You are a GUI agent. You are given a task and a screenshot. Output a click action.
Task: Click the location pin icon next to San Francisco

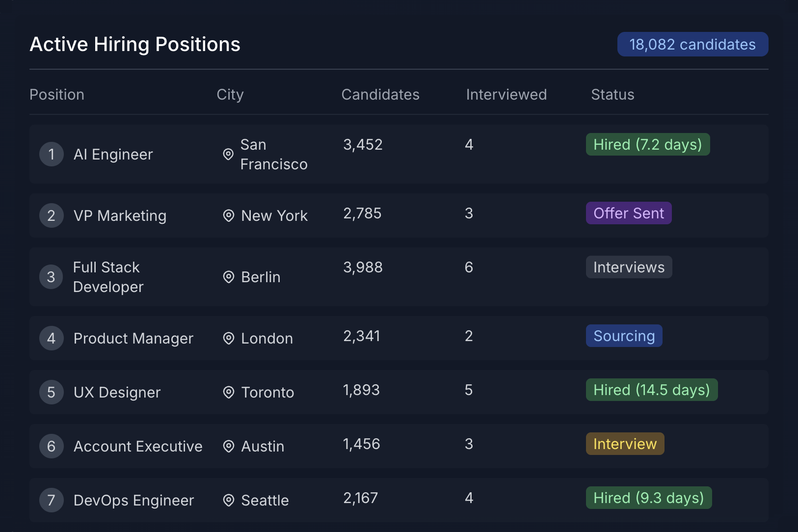point(228,154)
